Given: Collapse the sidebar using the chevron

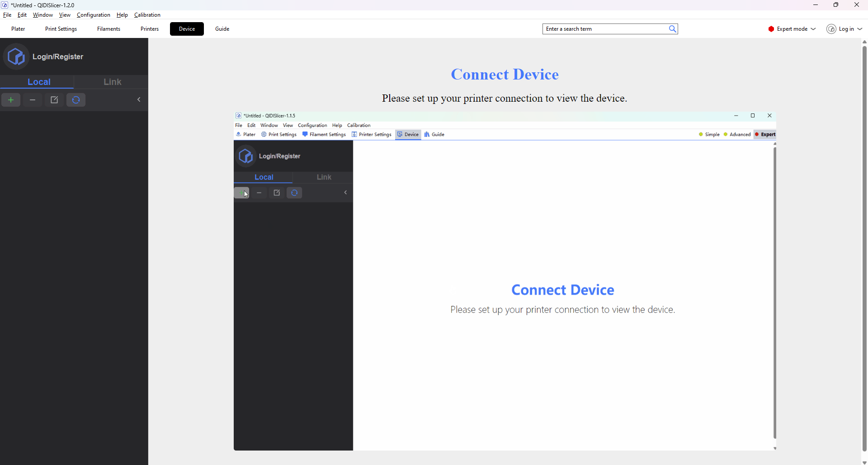Looking at the screenshot, I should (x=139, y=99).
